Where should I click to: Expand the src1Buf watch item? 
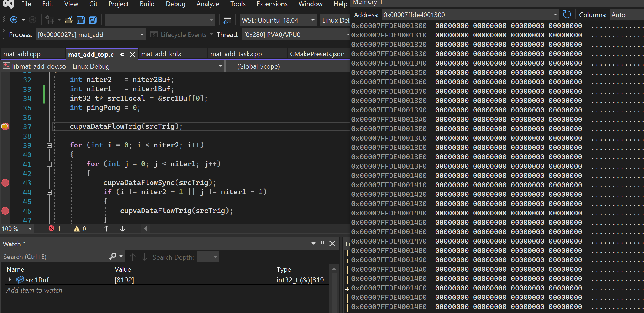(x=10, y=280)
